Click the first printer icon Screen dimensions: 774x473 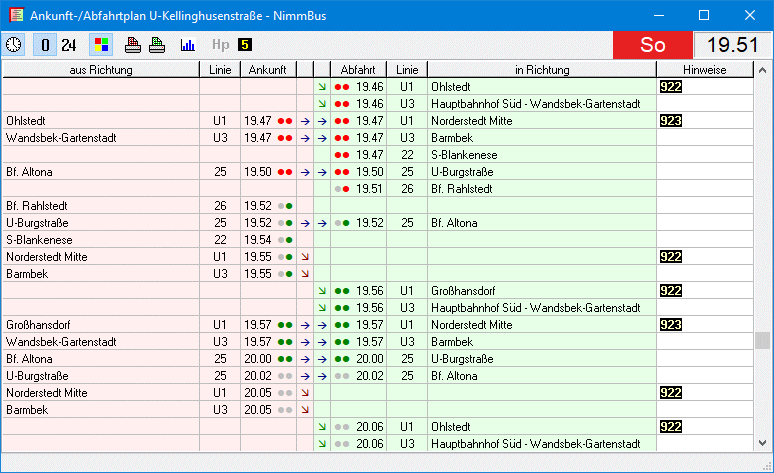(x=133, y=45)
